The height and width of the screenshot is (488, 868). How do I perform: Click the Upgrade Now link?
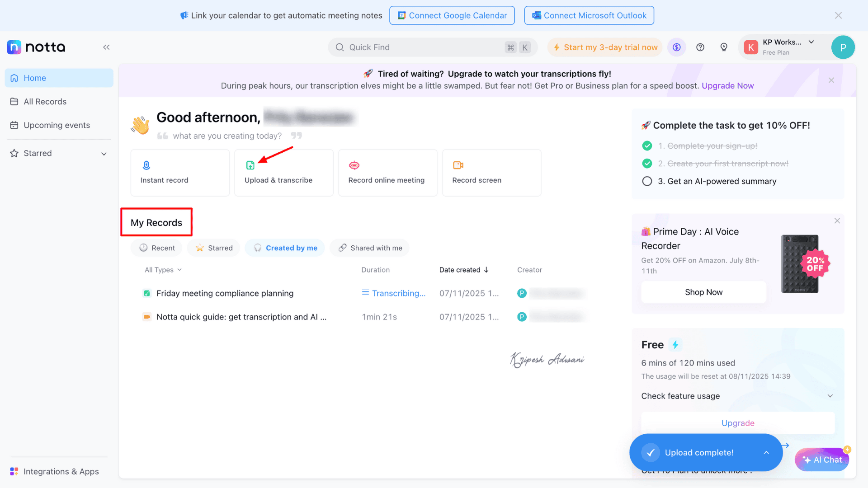coord(727,86)
